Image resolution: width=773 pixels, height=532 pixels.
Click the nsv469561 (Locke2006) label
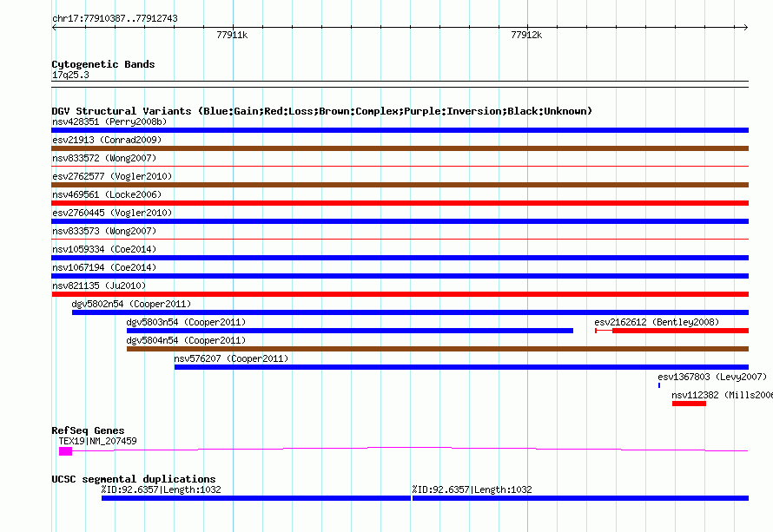tap(107, 194)
